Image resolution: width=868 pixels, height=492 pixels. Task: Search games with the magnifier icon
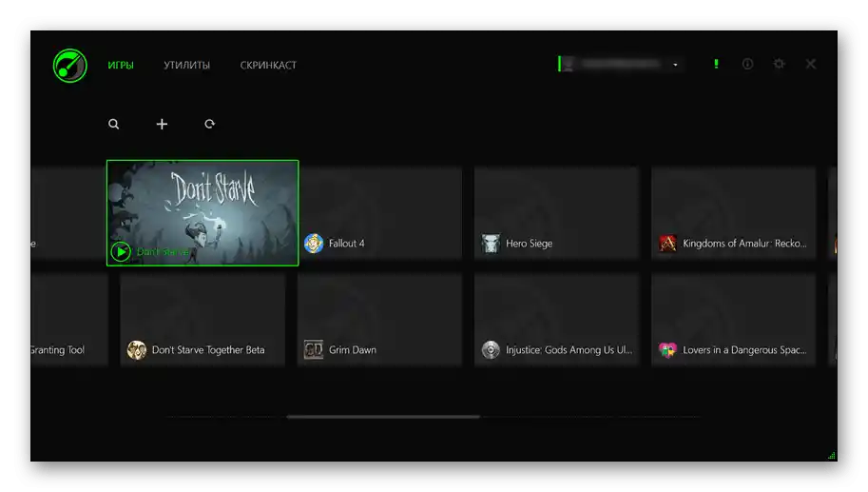[x=113, y=124]
